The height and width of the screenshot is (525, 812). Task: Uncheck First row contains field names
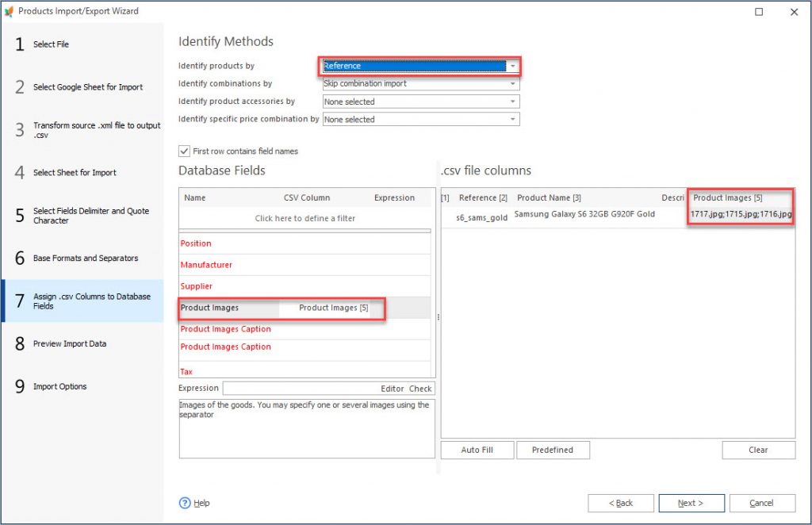click(x=183, y=151)
